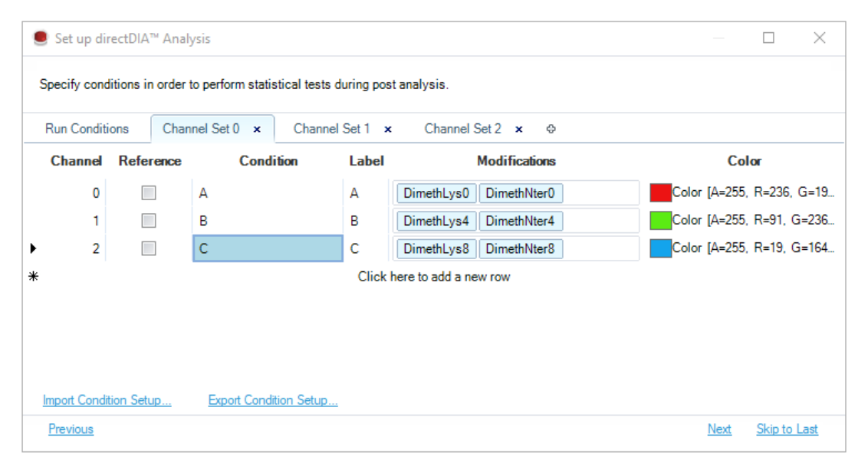Screen dimensions: 868x473
Task: Open the Channel Set 2 tab
Action: (x=463, y=129)
